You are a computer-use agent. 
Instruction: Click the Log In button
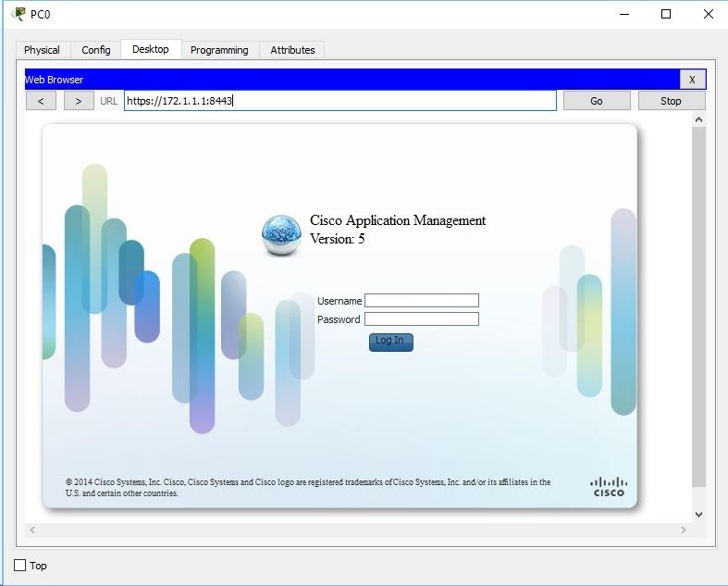[x=391, y=342]
